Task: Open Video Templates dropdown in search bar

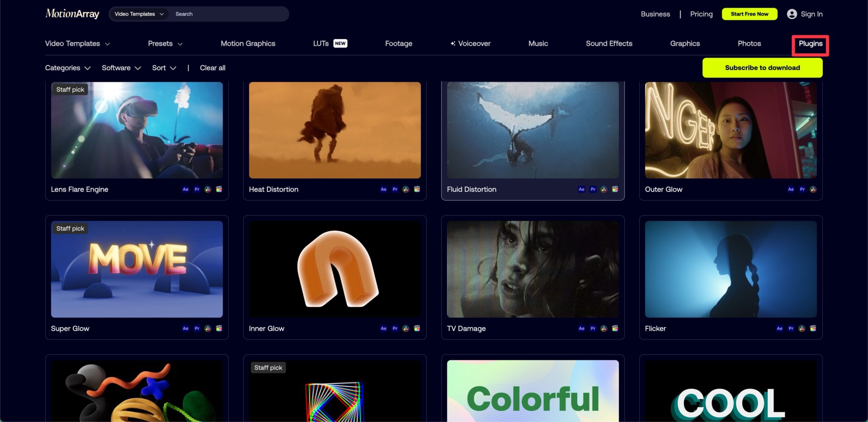Action: [x=139, y=14]
